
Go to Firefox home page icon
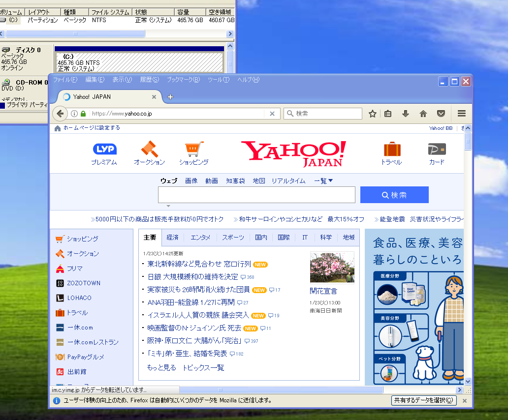coord(423,114)
